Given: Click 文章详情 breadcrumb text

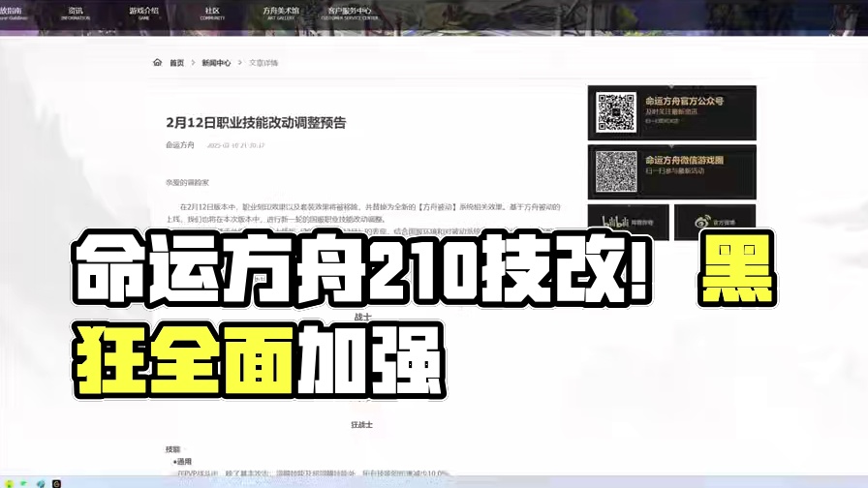Looking at the screenshot, I should coord(263,63).
